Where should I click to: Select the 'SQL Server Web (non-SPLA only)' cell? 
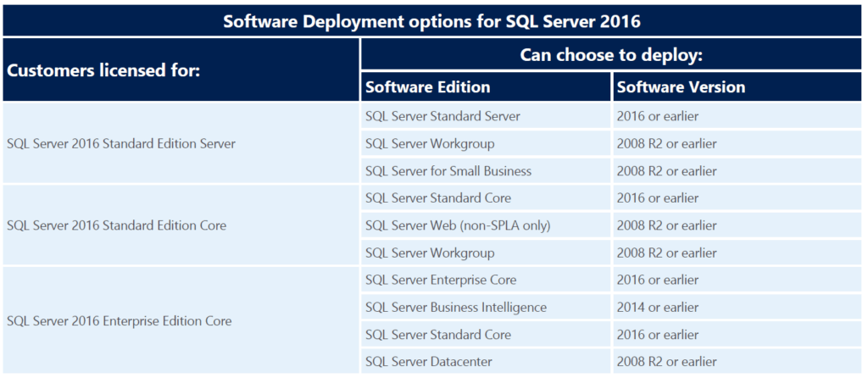pos(457,225)
